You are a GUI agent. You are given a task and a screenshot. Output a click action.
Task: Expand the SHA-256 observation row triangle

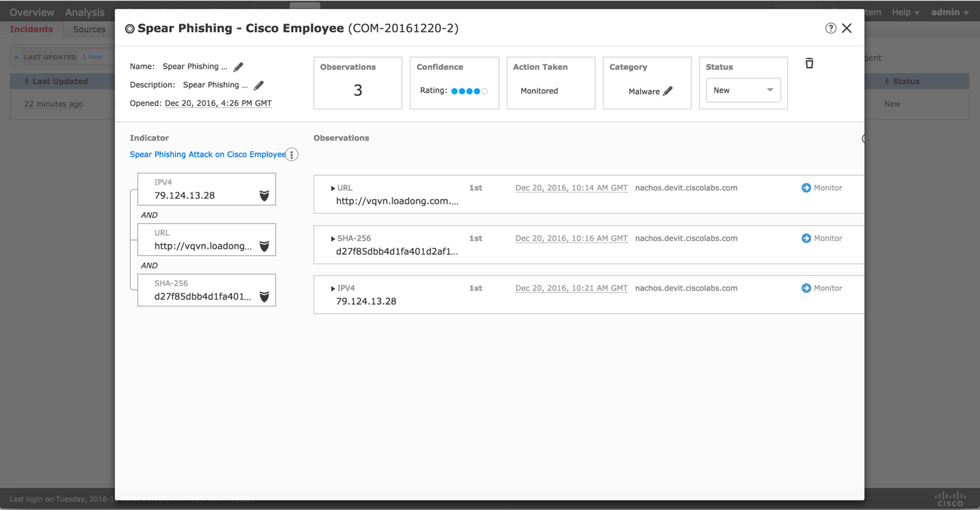tap(333, 239)
